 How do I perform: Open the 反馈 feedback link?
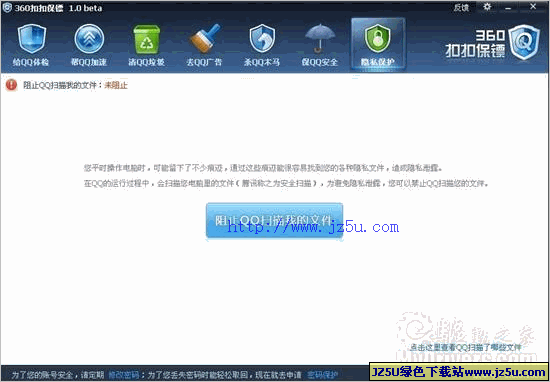coord(461,8)
